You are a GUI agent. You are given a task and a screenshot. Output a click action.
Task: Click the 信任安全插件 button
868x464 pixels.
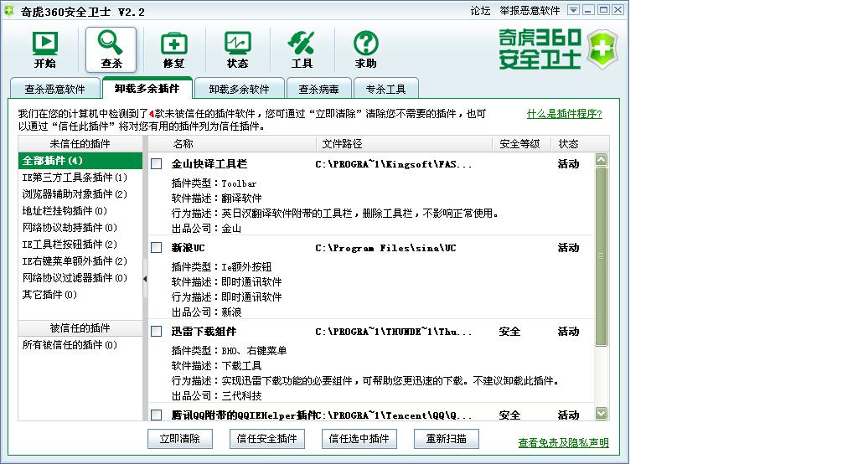266,439
